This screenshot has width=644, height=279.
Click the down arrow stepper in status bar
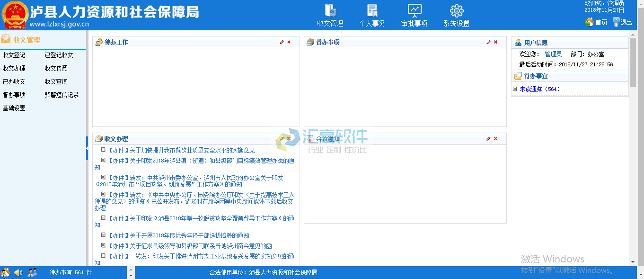pyautogui.click(x=131, y=275)
